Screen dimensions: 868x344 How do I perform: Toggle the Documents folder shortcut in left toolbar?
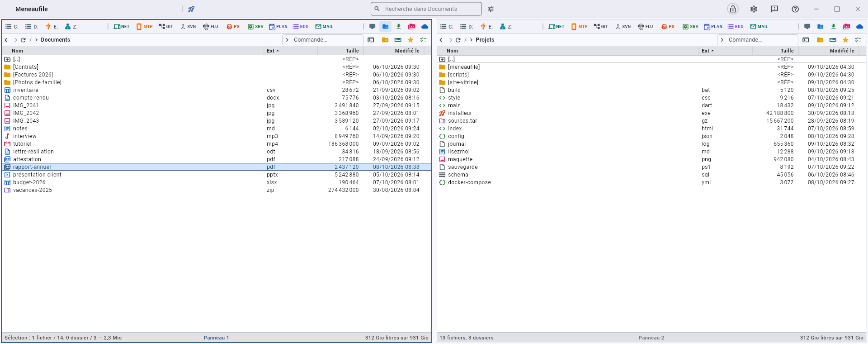(x=385, y=27)
